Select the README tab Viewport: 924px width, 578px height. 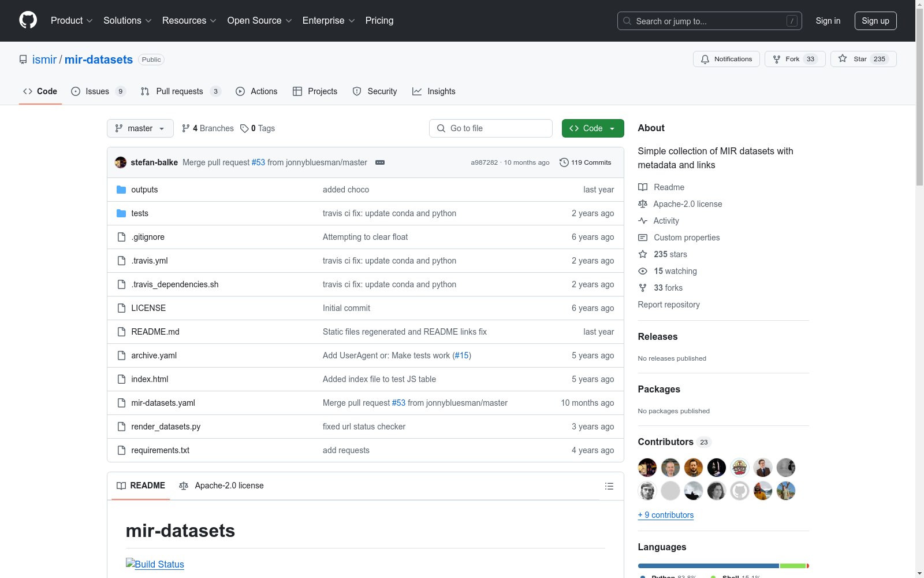[x=141, y=486]
